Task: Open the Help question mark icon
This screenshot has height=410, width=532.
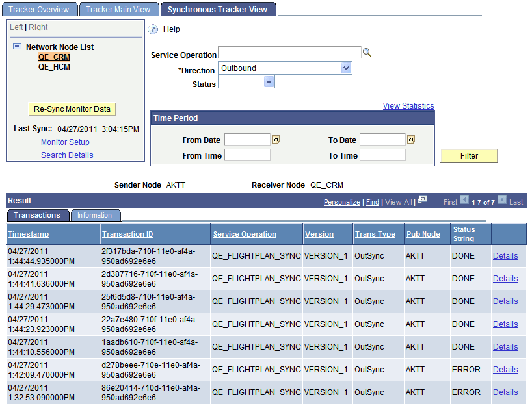Action: (153, 29)
